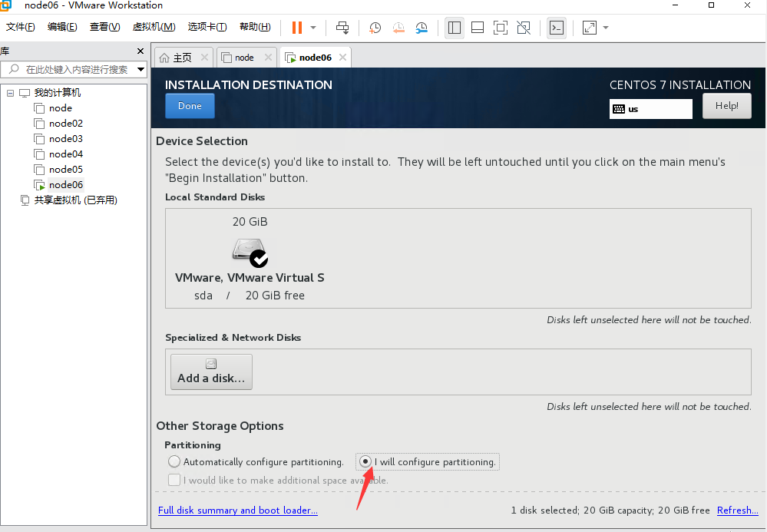The height and width of the screenshot is (532, 767).
Task: Open the 虚拟机(M) menu
Action: point(154,27)
